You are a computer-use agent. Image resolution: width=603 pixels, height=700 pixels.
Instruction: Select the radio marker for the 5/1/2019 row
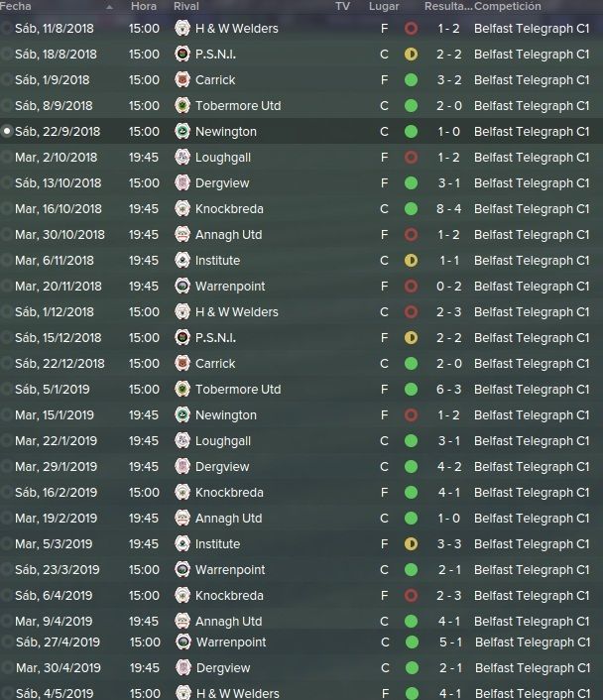7,390
